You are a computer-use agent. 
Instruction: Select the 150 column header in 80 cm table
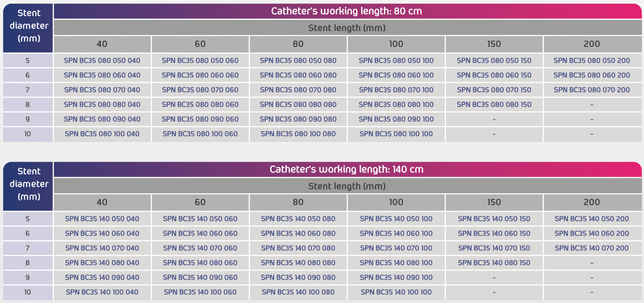(494, 44)
